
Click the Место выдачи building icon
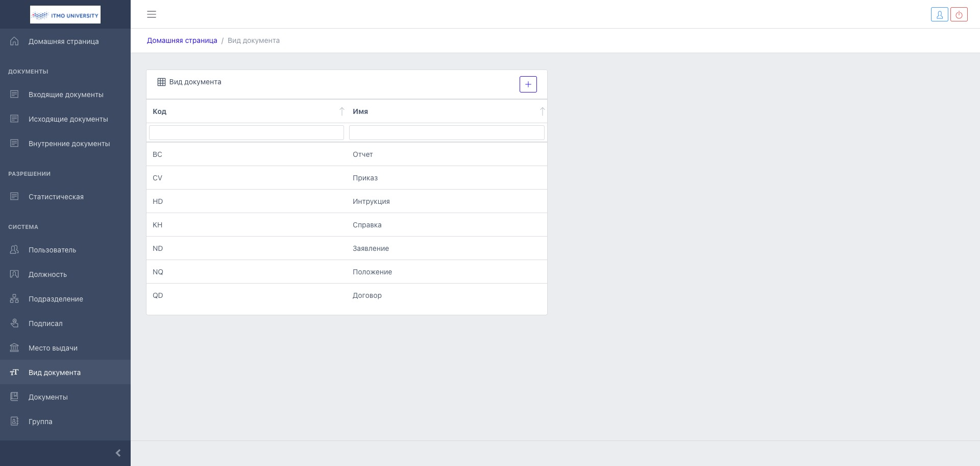[14, 348]
